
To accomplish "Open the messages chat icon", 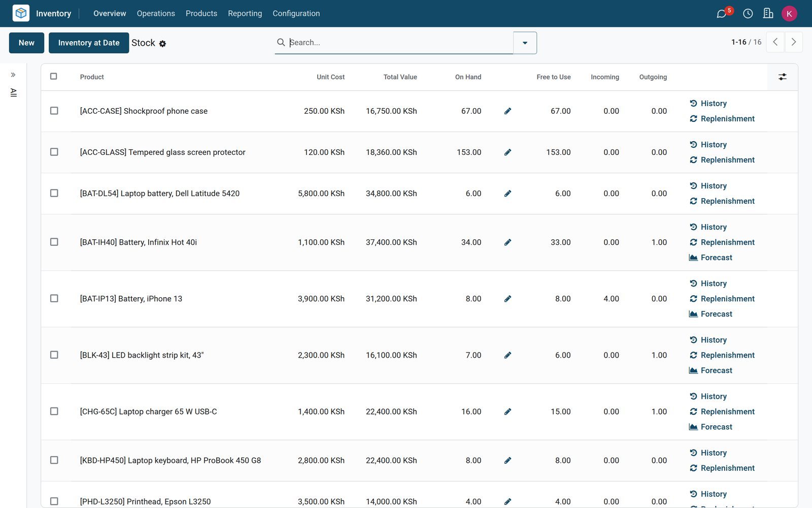I will coord(721,14).
